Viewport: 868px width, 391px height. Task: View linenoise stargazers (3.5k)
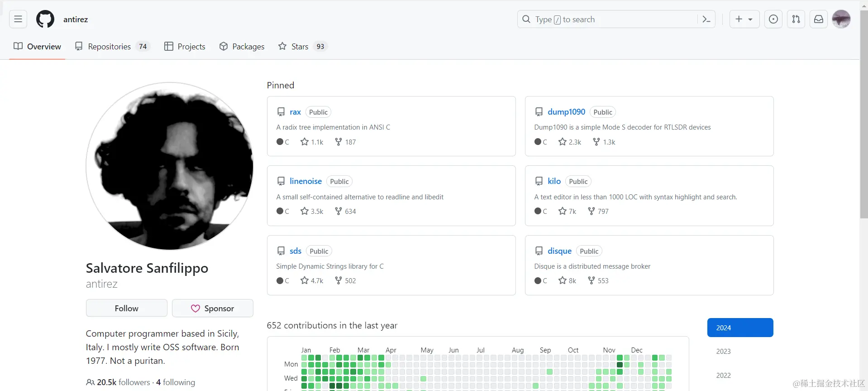coord(312,211)
